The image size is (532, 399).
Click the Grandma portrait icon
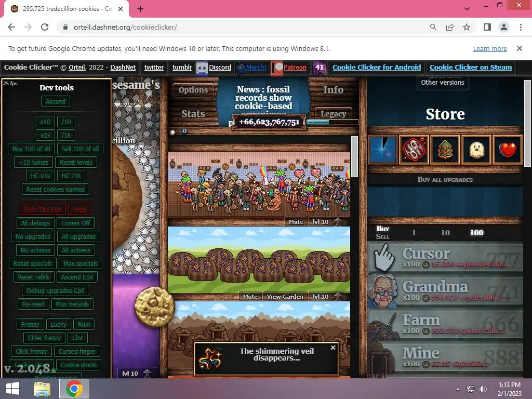click(383, 291)
